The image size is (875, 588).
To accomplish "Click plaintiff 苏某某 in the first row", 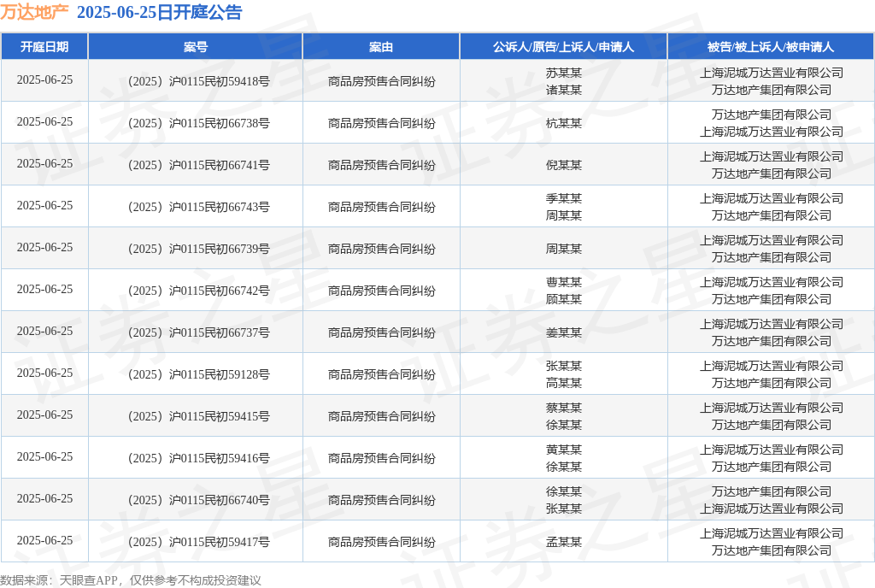I will [x=564, y=73].
